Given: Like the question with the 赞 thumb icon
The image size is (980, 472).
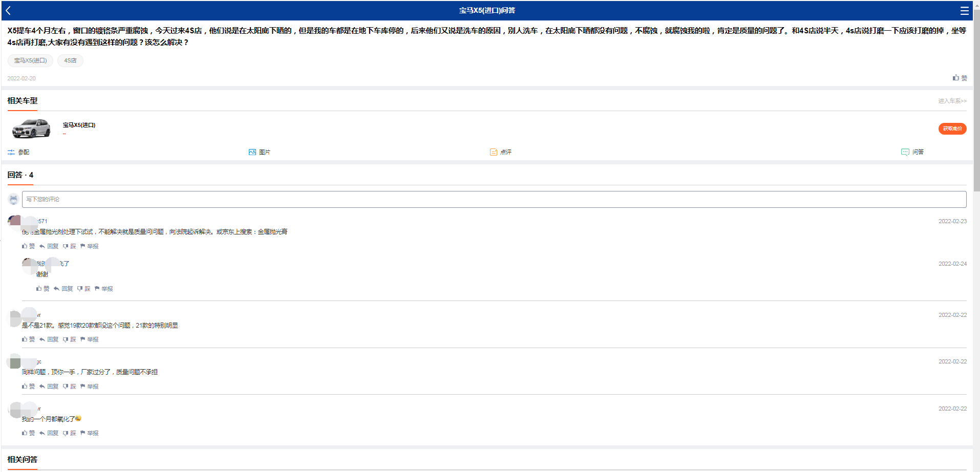Looking at the screenshot, I should pyautogui.click(x=960, y=78).
